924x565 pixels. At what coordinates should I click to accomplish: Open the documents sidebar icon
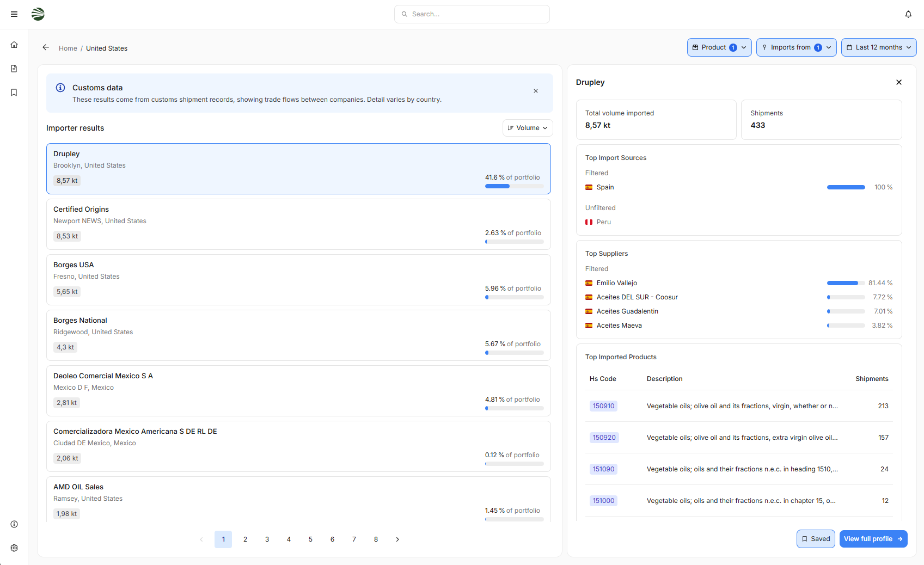pos(14,69)
